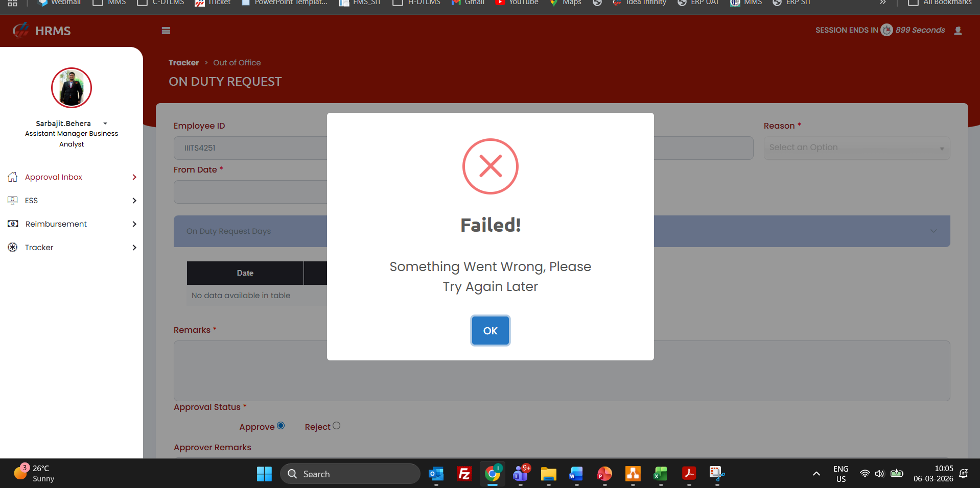Open the Windows Start menu
Image resolution: width=980 pixels, height=488 pixels.
(264, 474)
